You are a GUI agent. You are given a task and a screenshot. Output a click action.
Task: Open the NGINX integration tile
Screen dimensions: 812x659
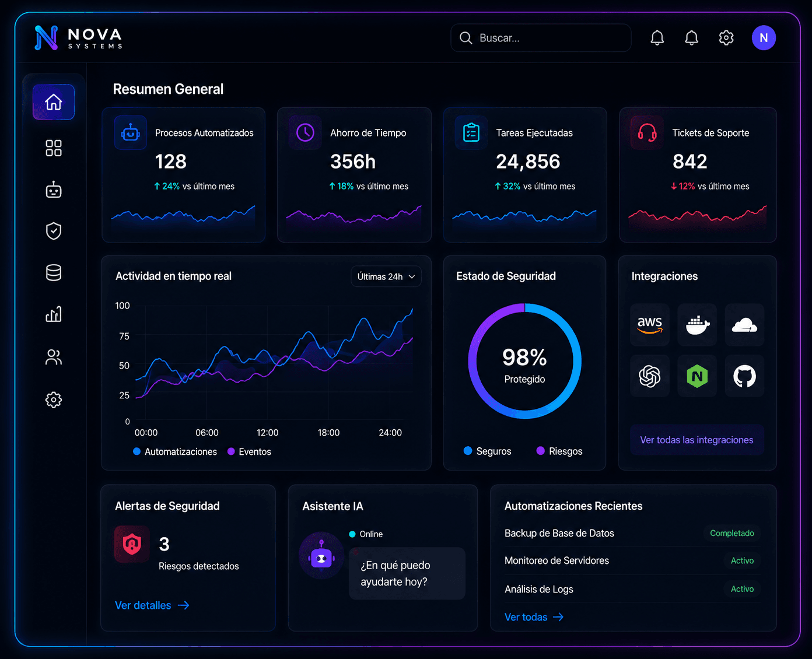697,376
